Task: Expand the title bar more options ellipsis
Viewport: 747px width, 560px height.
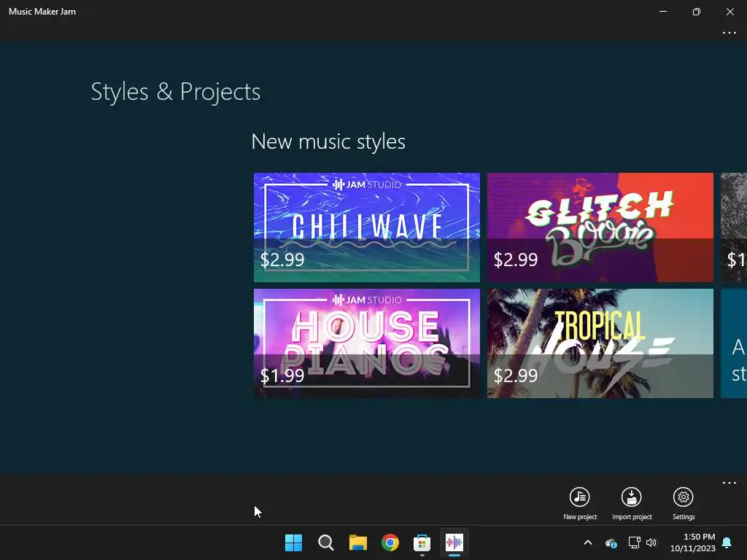Action: pyautogui.click(x=729, y=33)
